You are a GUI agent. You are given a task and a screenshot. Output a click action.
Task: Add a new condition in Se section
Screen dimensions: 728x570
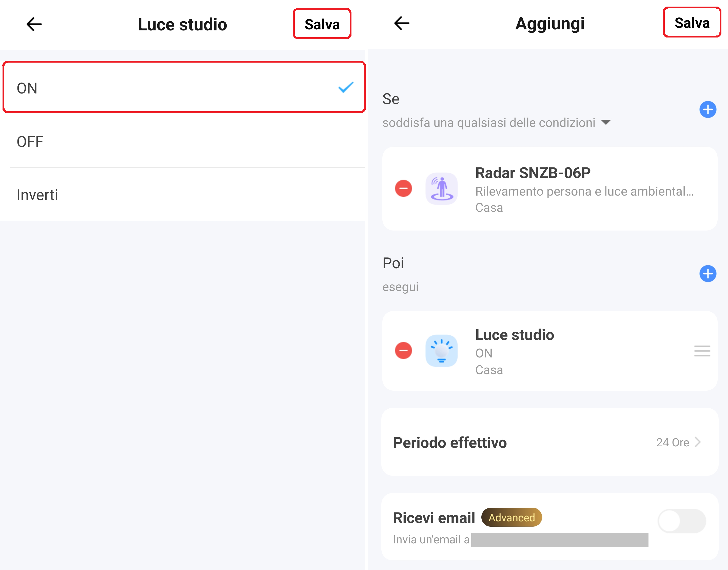coord(708,109)
